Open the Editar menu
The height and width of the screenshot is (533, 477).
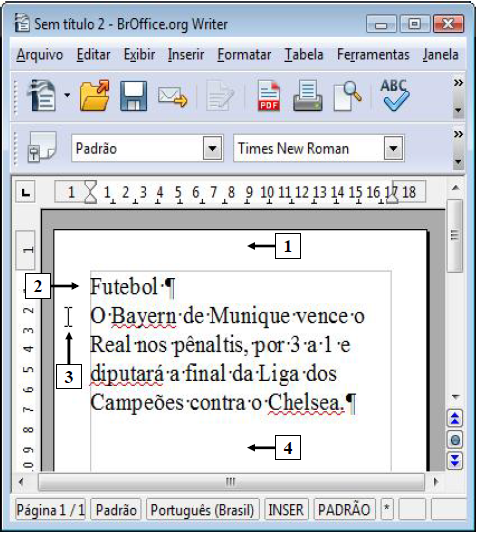coord(93,54)
